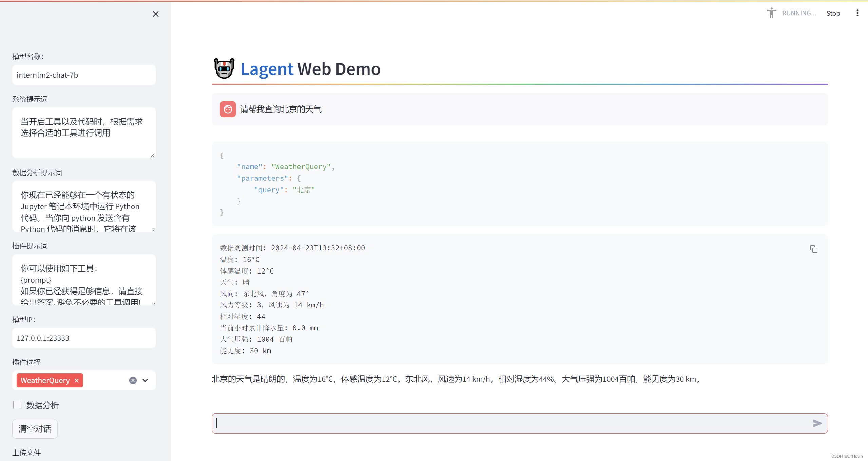Close the sidebar with the X icon

(x=156, y=14)
